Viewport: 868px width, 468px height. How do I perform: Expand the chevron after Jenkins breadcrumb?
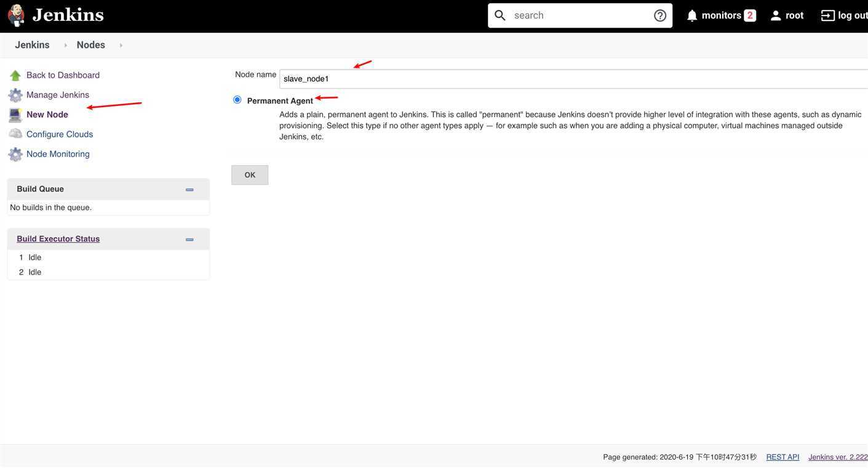pyautogui.click(x=65, y=45)
